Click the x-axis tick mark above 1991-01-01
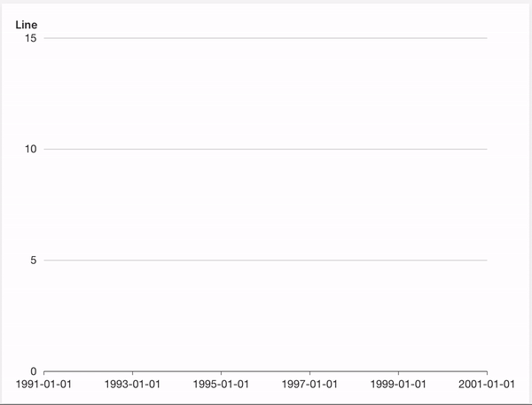 (x=43, y=374)
